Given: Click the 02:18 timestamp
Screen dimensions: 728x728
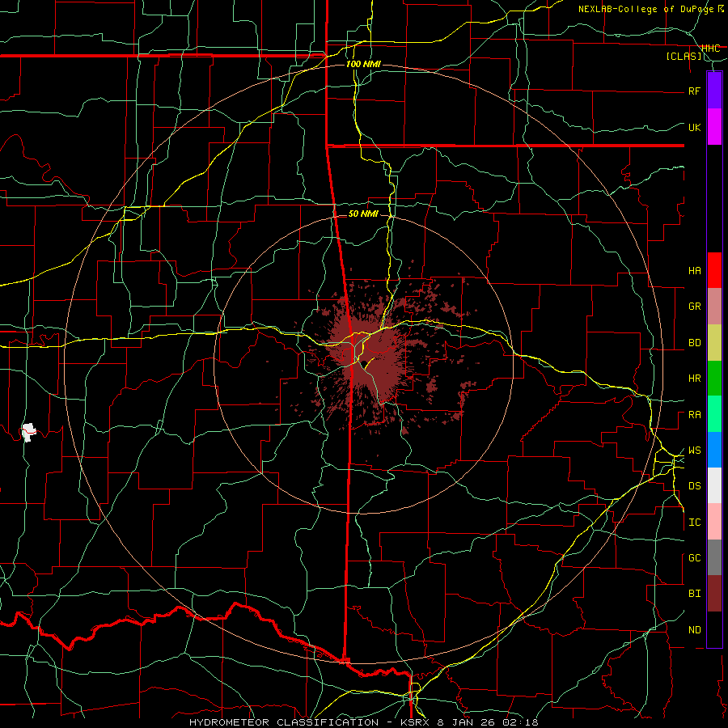Looking at the screenshot, I should (519, 722).
